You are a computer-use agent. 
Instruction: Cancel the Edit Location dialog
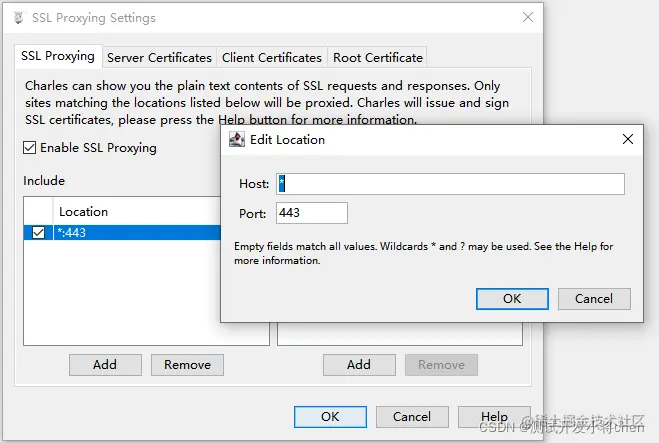pos(594,299)
